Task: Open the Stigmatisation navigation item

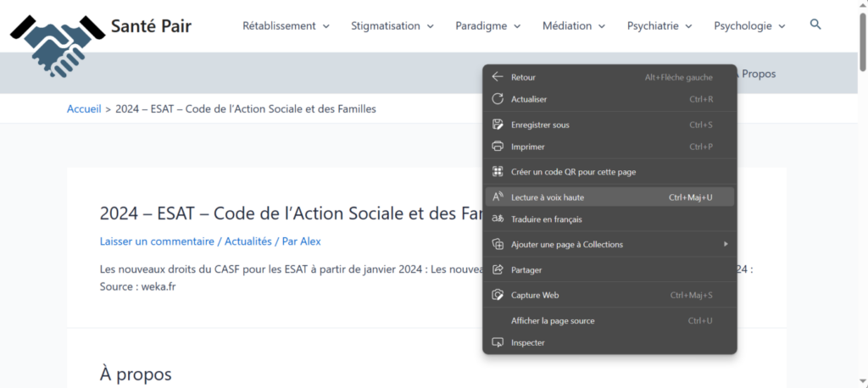Action: coord(386,25)
